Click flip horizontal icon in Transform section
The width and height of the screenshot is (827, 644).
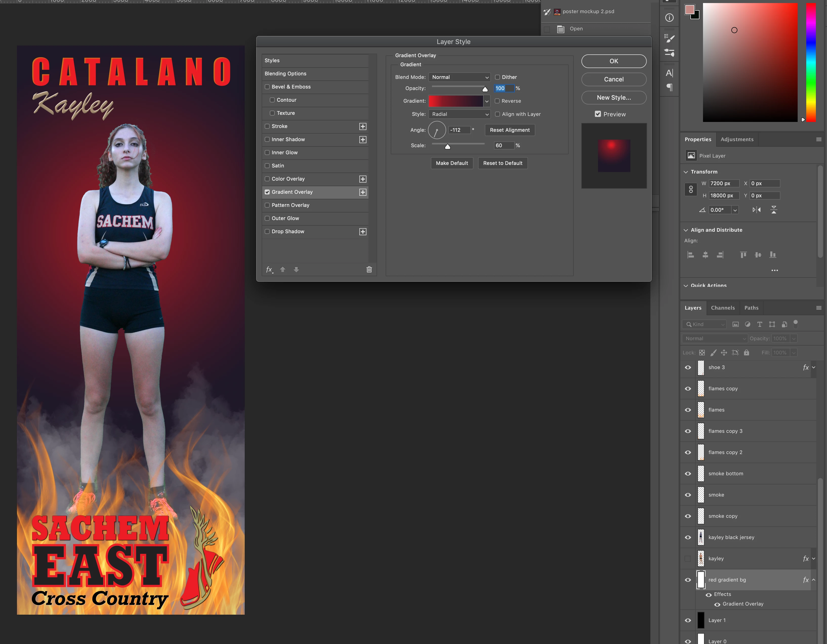[756, 210]
